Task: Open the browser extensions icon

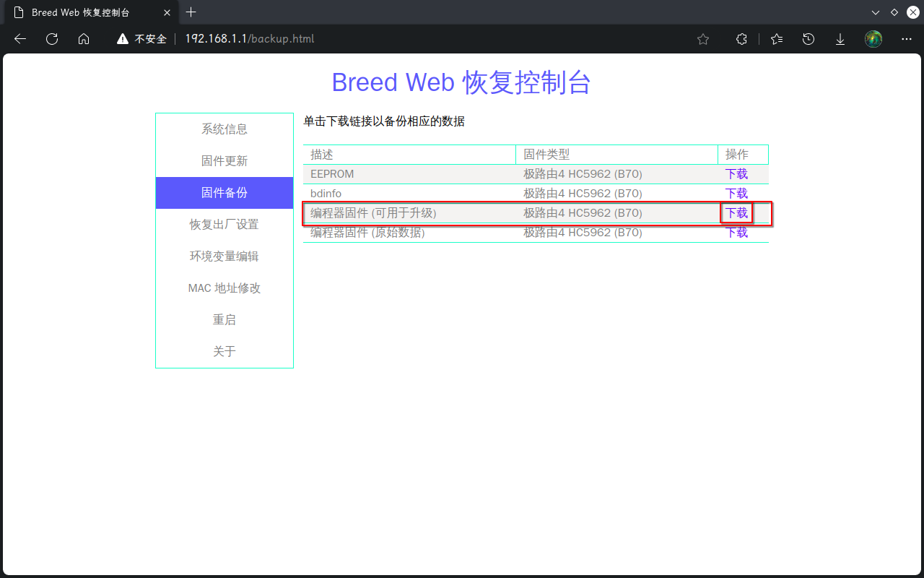Action: 741,39
